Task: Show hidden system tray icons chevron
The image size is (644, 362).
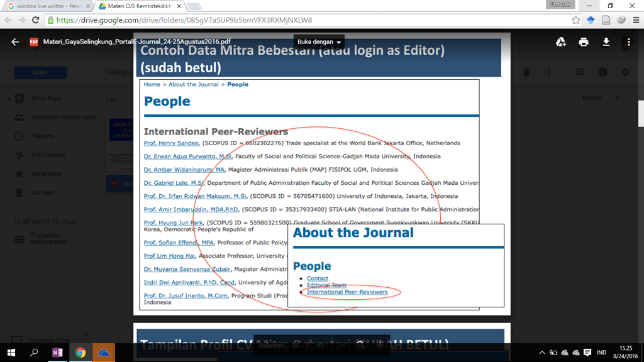Action: [542, 353]
